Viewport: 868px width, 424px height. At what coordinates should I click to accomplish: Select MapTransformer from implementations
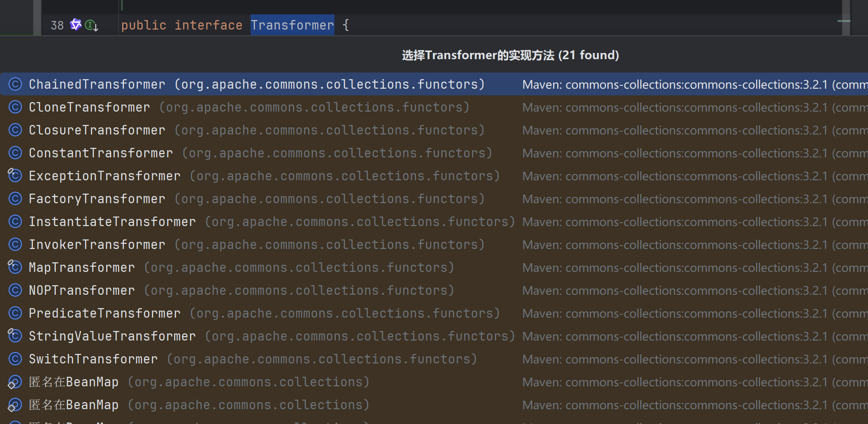pyautogui.click(x=434, y=268)
